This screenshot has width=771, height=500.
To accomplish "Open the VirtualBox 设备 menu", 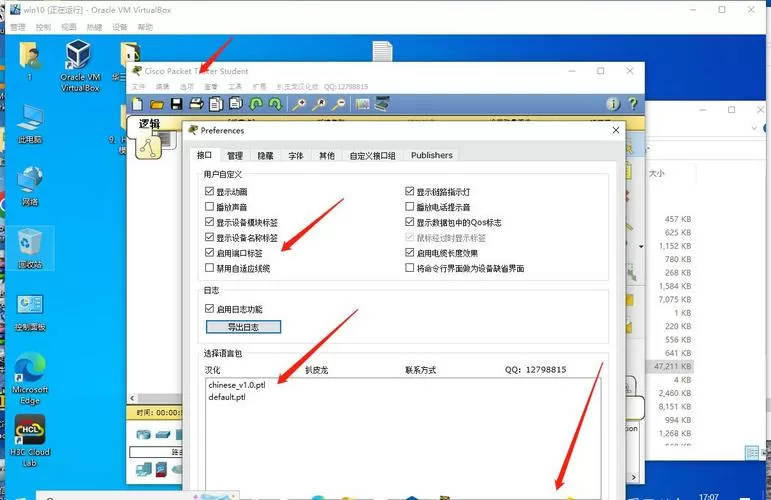I will pos(119,27).
